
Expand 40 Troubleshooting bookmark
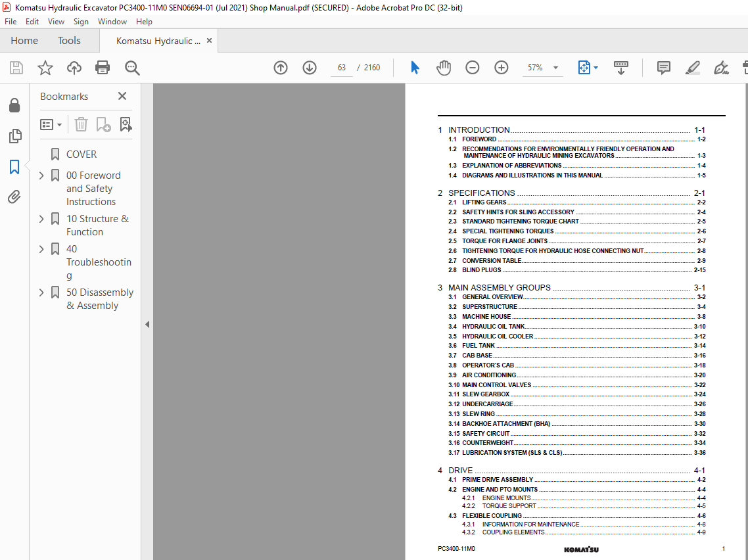pyautogui.click(x=41, y=249)
